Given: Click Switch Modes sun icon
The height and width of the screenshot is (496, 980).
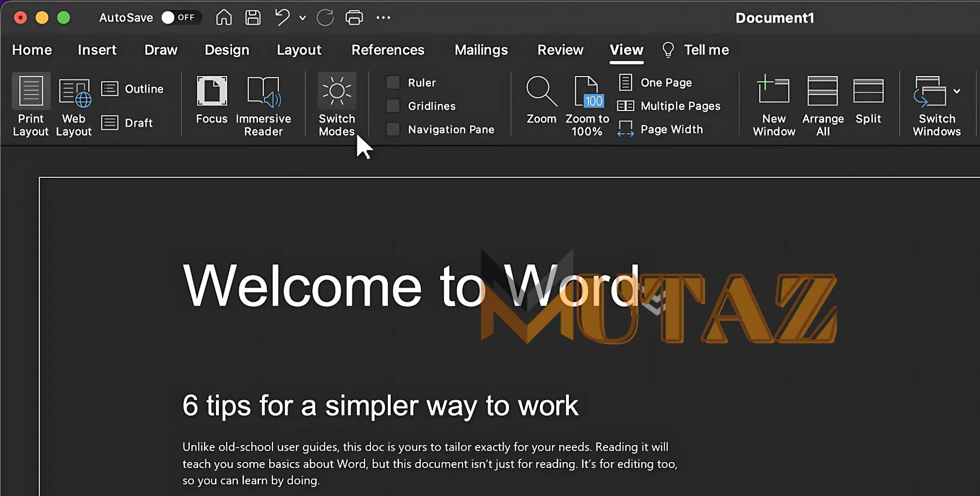Looking at the screenshot, I should click(x=337, y=91).
